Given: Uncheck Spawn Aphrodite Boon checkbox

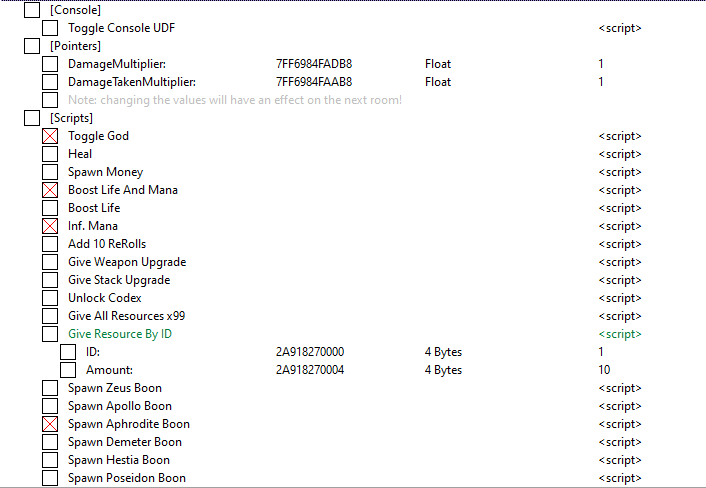Looking at the screenshot, I should 50,424.
